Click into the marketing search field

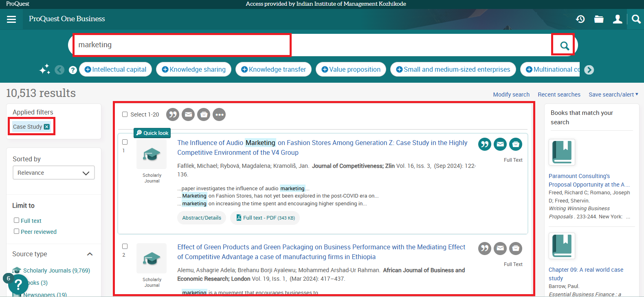tap(181, 45)
